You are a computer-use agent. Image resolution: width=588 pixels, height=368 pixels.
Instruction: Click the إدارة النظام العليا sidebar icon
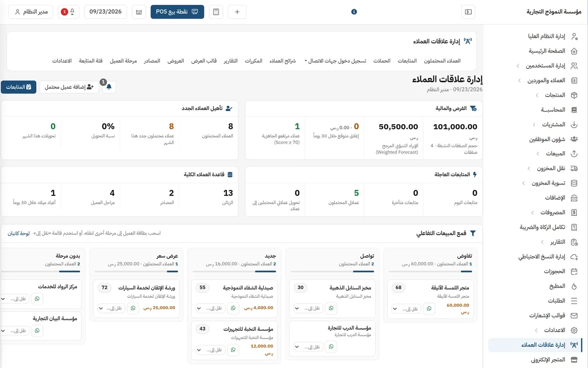[574, 36]
